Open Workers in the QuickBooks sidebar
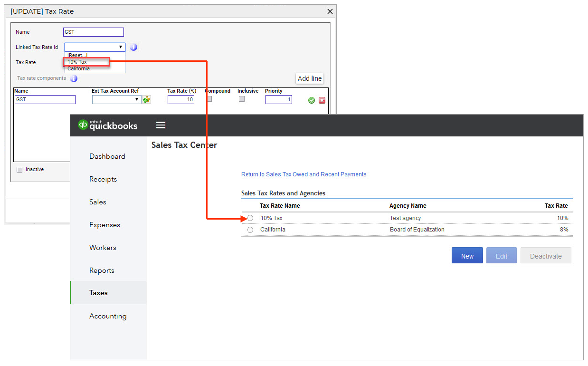This screenshot has height=366, width=588. [103, 248]
